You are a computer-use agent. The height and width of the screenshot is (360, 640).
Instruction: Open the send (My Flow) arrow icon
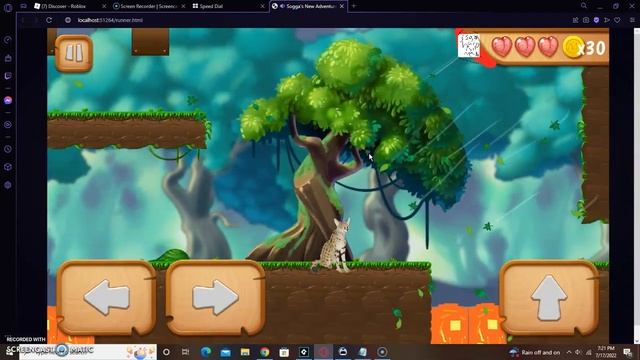click(607, 20)
